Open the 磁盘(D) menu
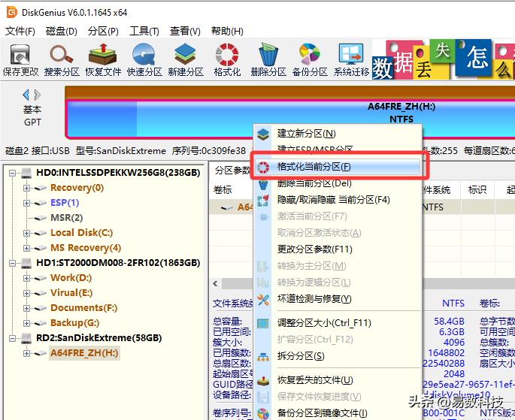The height and width of the screenshot is (420, 515). point(62,31)
